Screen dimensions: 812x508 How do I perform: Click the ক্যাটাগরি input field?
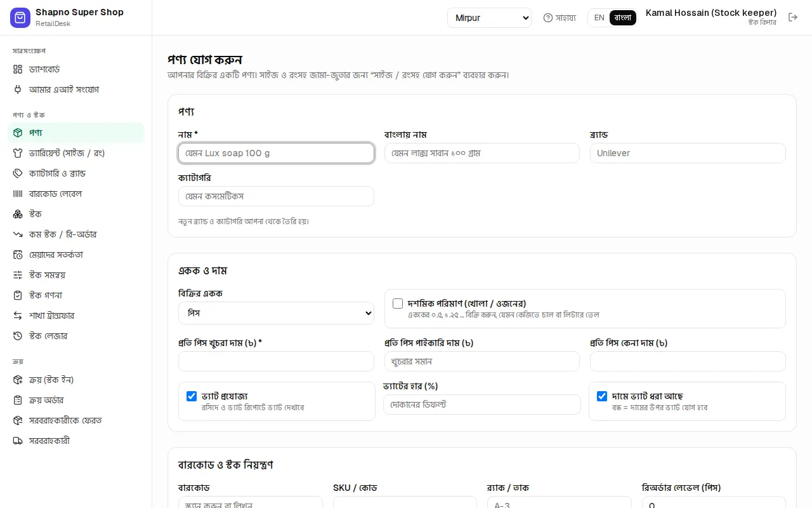pos(276,196)
